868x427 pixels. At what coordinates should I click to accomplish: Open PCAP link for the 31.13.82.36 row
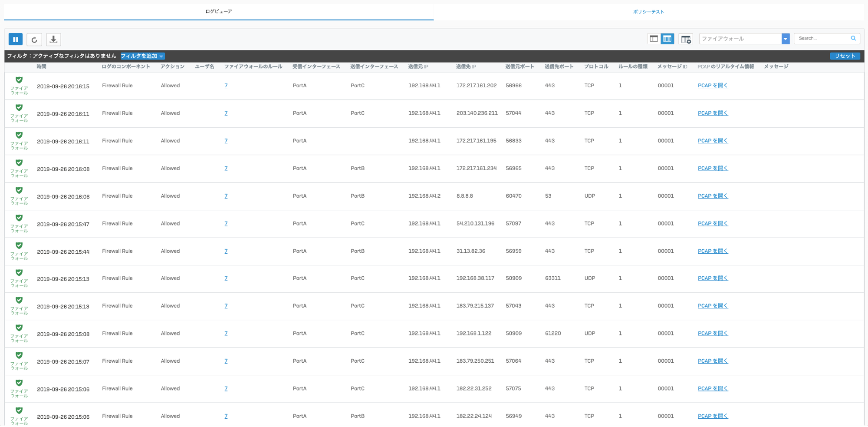pos(713,251)
